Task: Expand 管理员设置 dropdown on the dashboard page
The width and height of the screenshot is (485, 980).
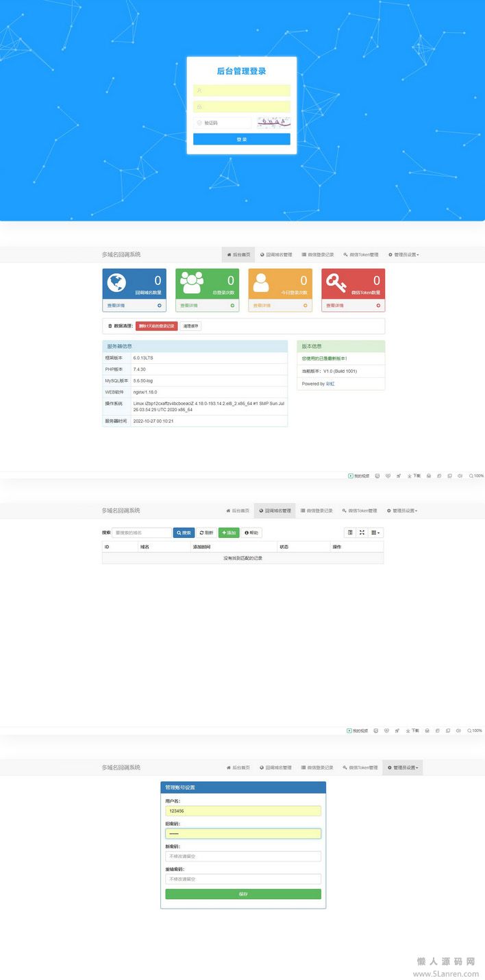Action: coord(403,254)
